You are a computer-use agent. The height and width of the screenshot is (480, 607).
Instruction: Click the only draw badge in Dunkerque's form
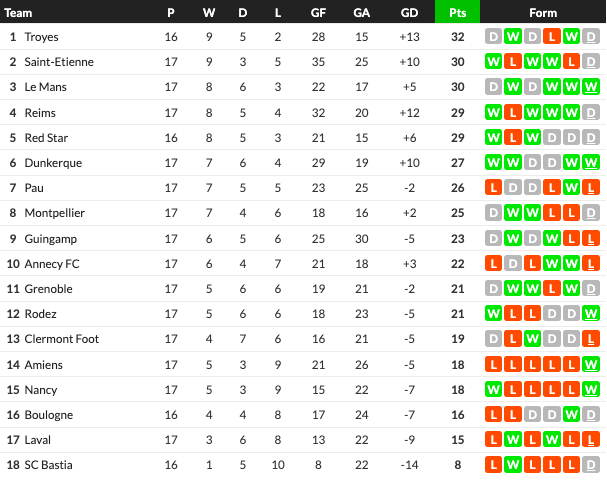pyautogui.click(x=533, y=162)
